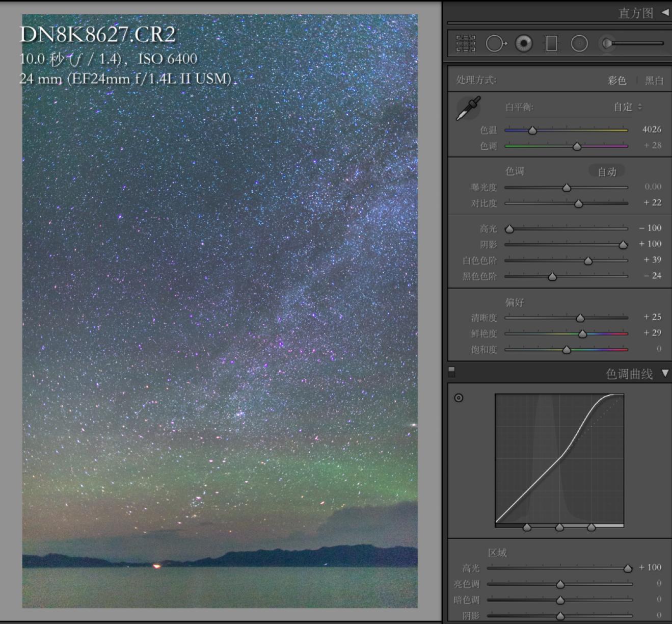Click the color temperature value 4026

pos(652,129)
